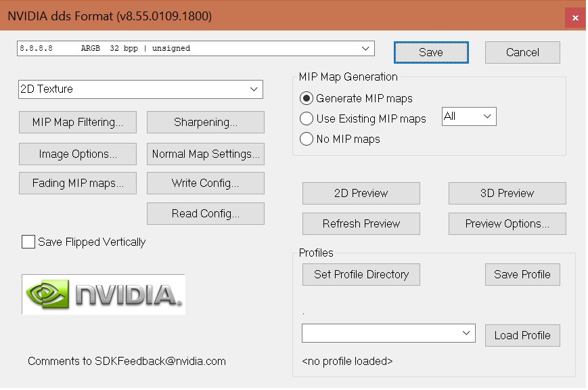Open the Sharpening options
Screen dimensions: 588x390
click(206, 122)
